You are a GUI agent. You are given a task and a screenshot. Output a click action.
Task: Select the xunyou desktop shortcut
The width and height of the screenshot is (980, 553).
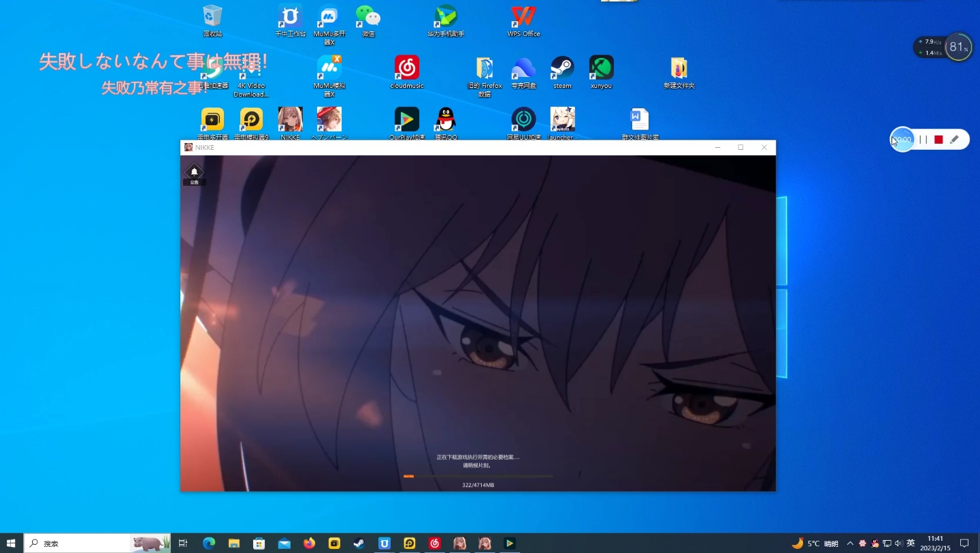[x=601, y=73]
